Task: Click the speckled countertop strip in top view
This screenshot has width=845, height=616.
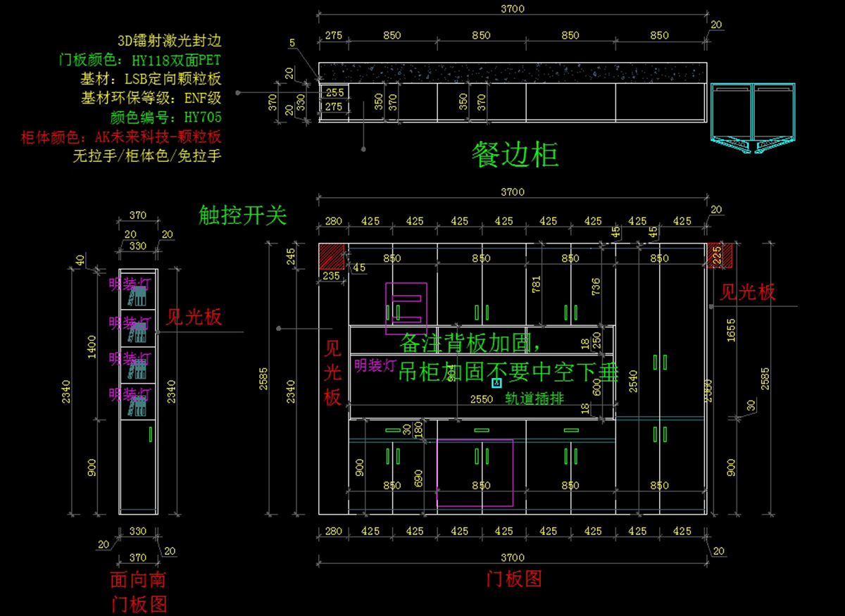Action: pos(512,73)
